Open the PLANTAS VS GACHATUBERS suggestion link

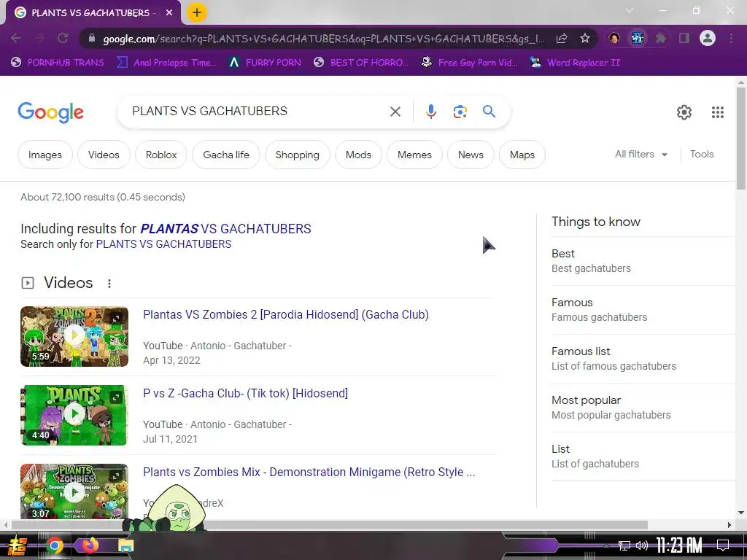tap(225, 228)
